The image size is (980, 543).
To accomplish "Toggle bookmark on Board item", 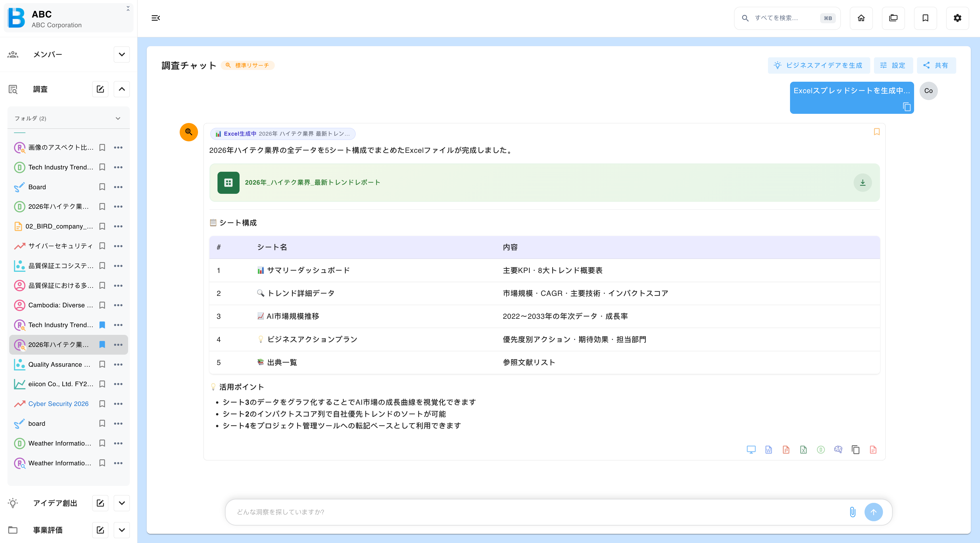I will click(102, 187).
